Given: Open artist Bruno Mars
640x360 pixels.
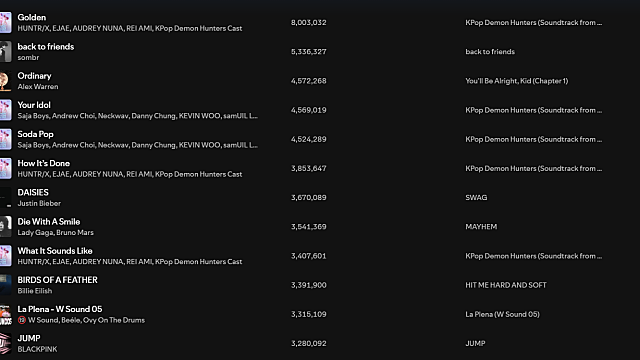Looking at the screenshot, I should coord(75,233).
